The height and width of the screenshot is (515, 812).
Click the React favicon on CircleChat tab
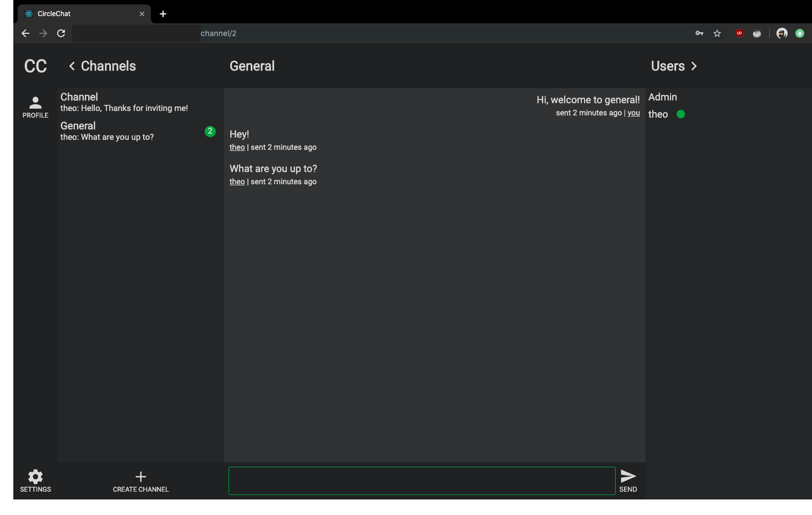click(x=29, y=14)
